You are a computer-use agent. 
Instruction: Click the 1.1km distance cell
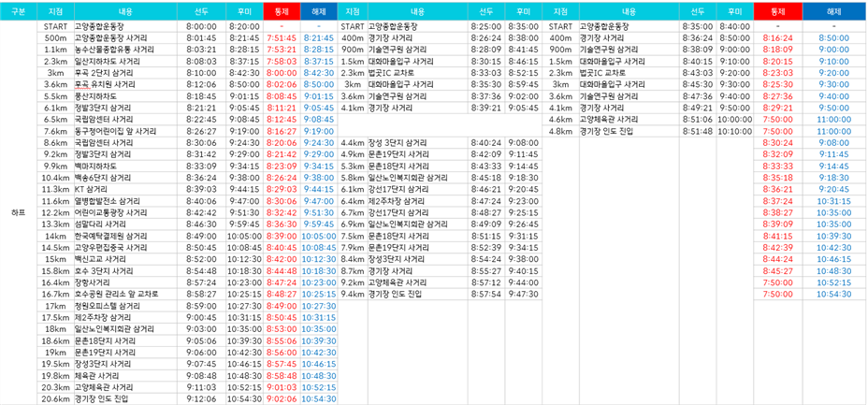55,50
